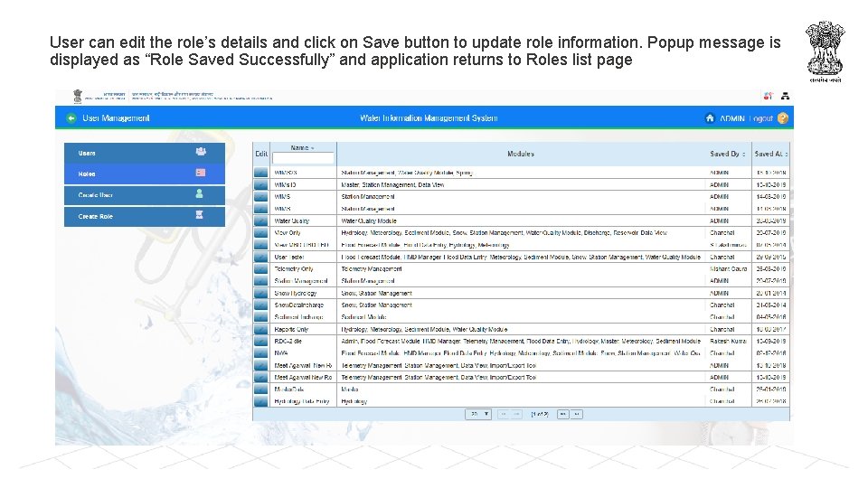Open the rows-per-page dropdown in paginator
This screenshot has height=488, width=868.
pos(478,414)
